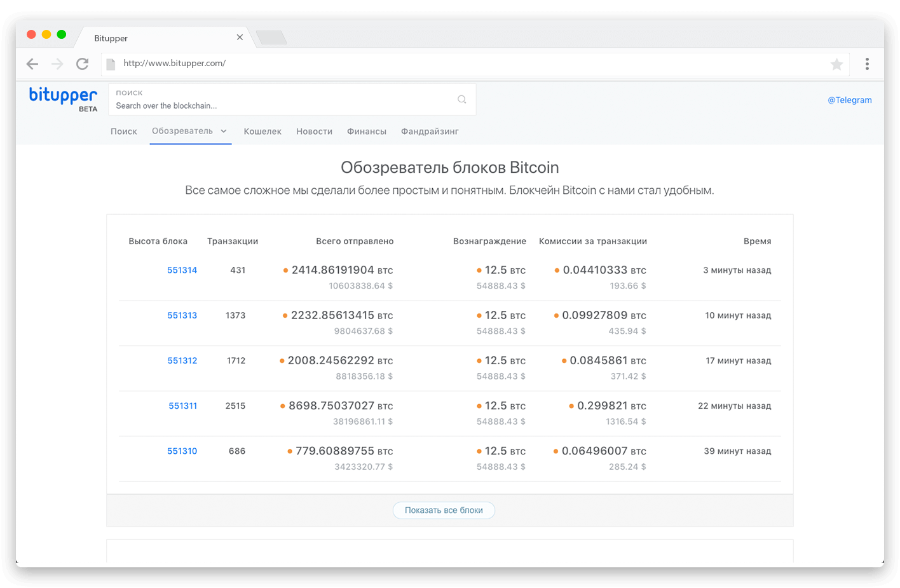900x588 pixels.
Task: Click the Обозреватель блоков Bitcoin heading
Action: tap(450, 167)
